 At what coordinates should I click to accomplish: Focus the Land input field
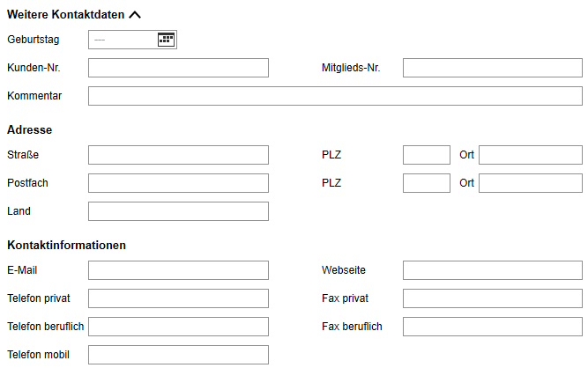click(178, 211)
